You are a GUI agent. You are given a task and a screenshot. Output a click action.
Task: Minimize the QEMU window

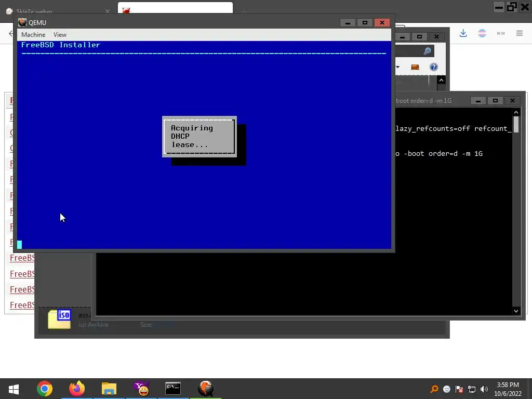point(348,23)
